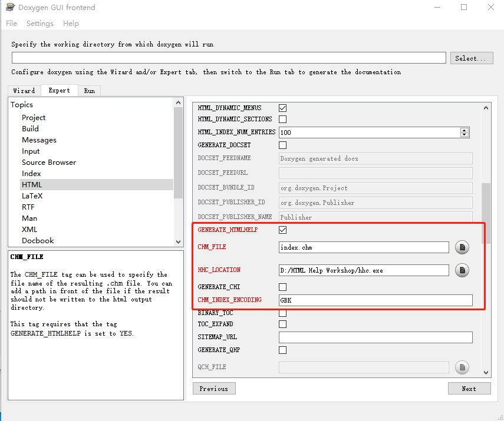Open the Settings menu
The height and width of the screenshot is (421, 504).
(x=40, y=24)
